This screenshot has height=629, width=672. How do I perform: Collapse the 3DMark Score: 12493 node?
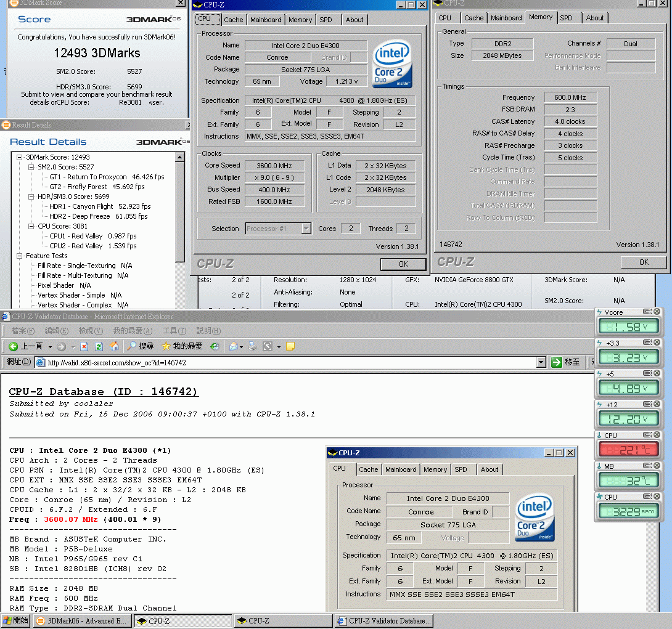click(x=19, y=157)
